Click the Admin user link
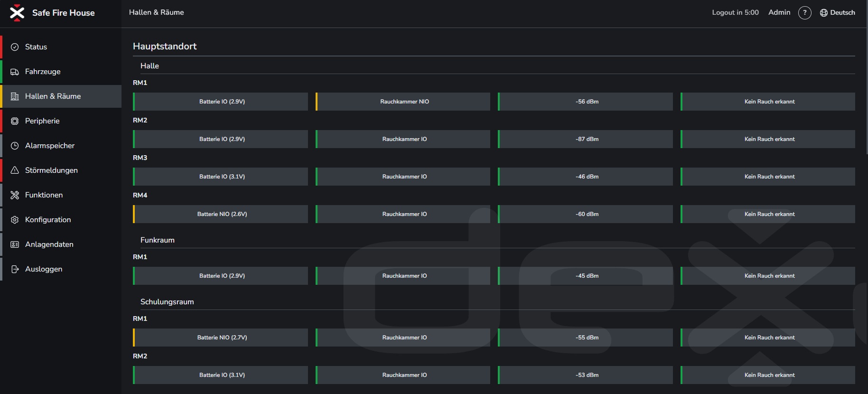 tap(779, 12)
